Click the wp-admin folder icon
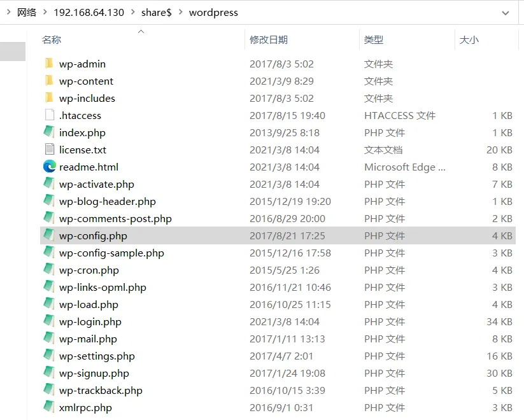 [49, 63]
